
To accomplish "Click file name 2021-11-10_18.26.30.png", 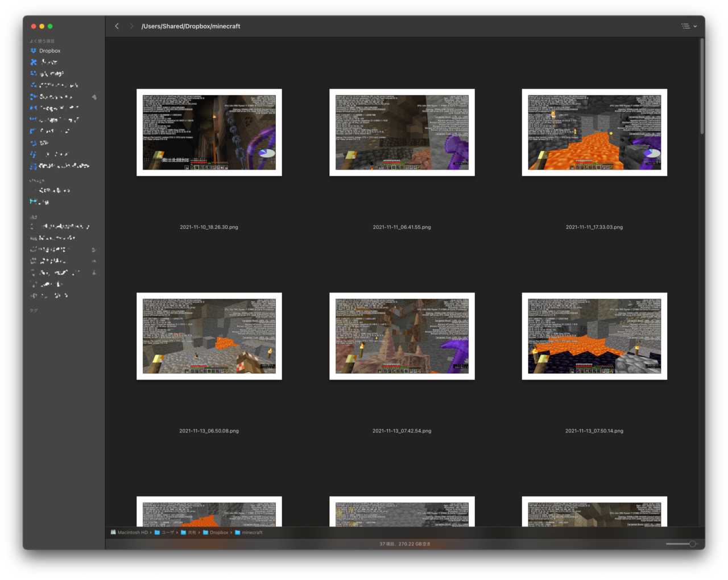I will (x=209, y=227).
